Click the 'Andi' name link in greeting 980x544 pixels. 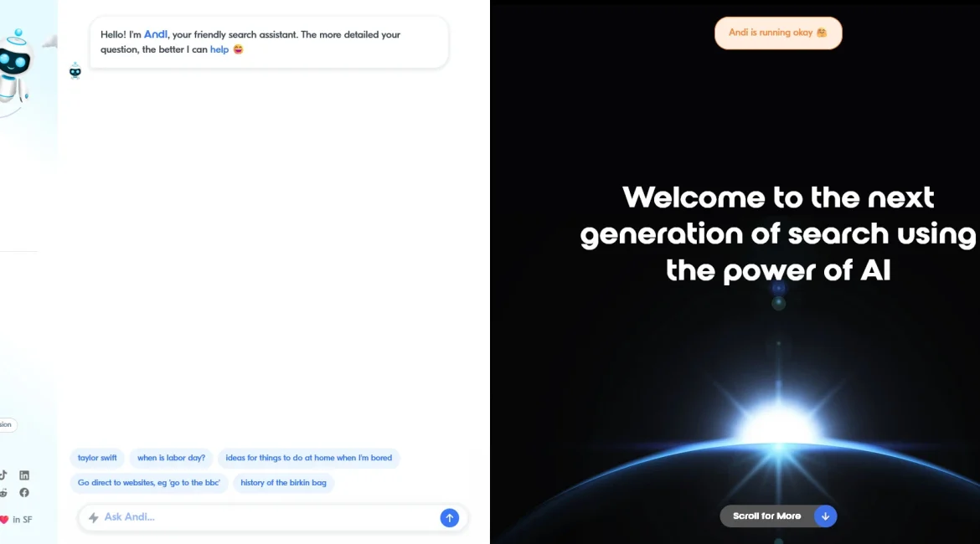[156, 34]
